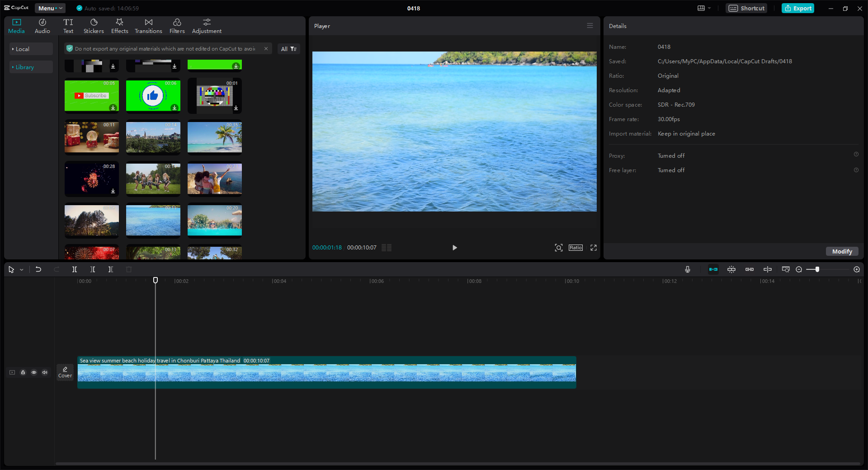This screenshot has height=470, width=868.
Task: Open the Menu dropdown
Action: [x=50, y=8]
